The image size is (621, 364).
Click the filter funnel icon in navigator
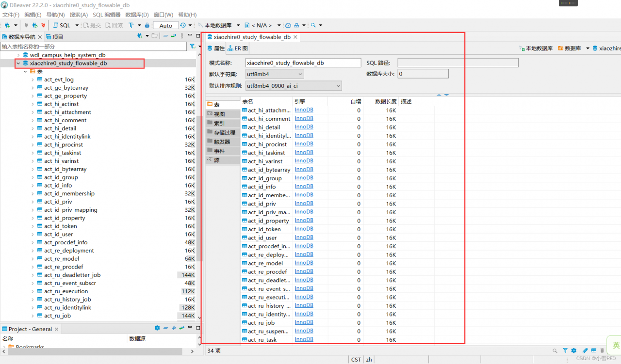pos(192,47)
